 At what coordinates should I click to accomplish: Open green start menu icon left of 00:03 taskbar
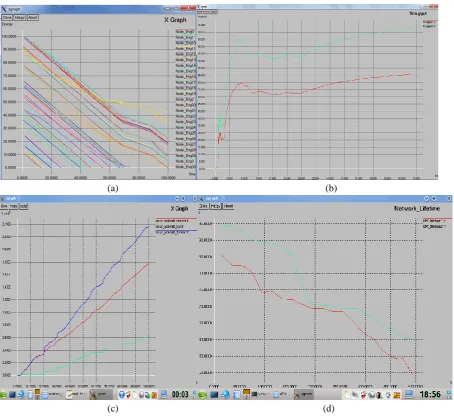click(x=3, y=395)
